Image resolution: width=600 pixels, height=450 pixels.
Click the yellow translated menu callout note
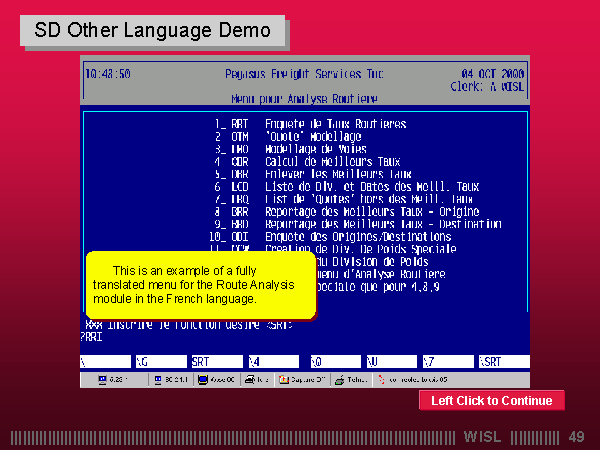coord(200,285)
